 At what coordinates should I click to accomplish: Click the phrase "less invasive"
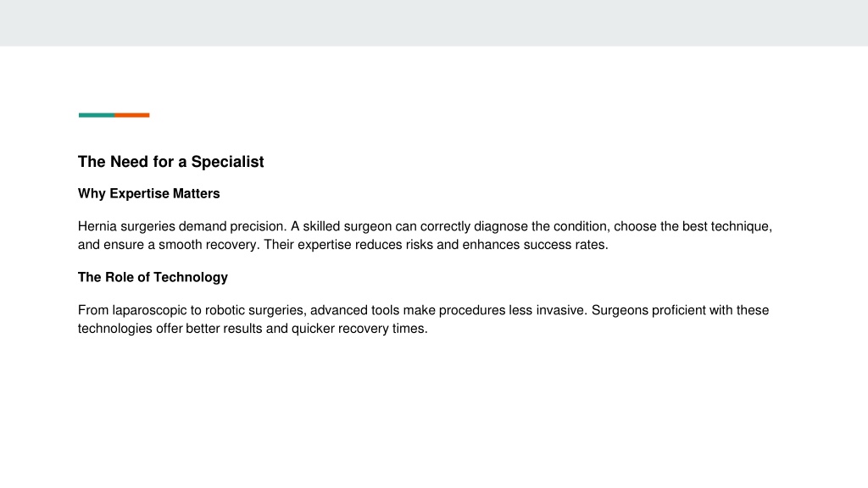[x=547, y=310]
